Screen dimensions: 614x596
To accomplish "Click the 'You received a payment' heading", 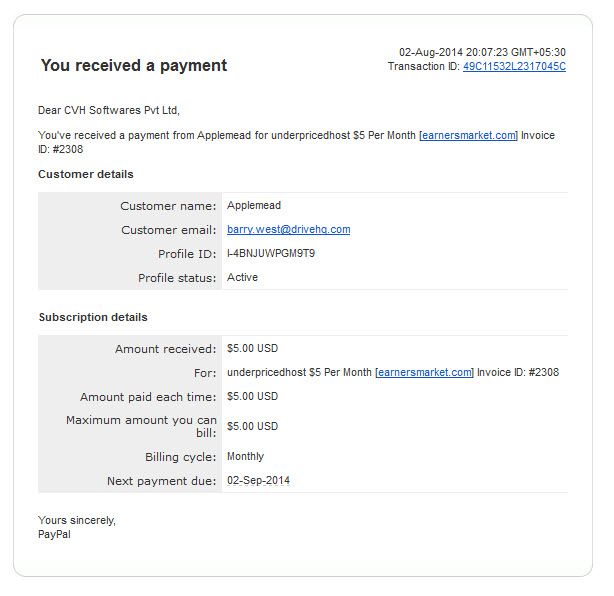I will click(134, 65).
